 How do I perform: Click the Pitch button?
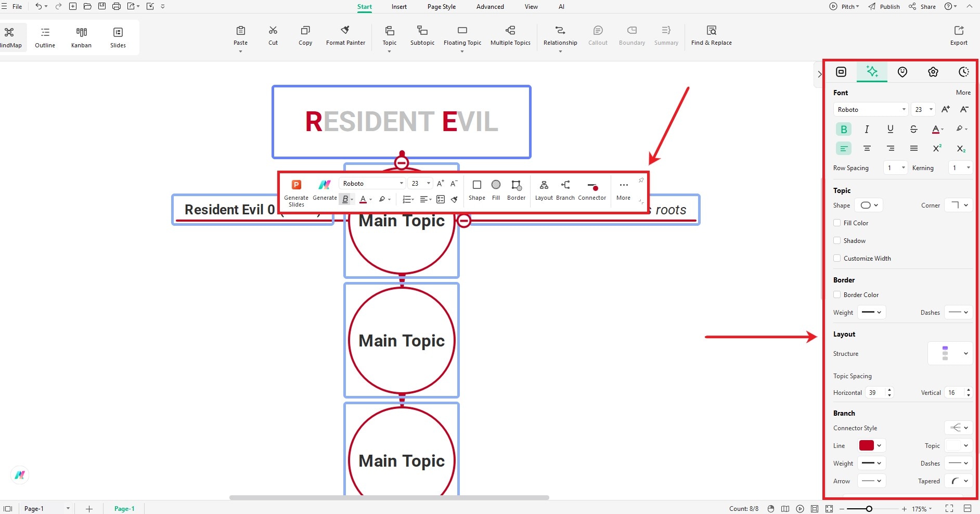point(844,7)
